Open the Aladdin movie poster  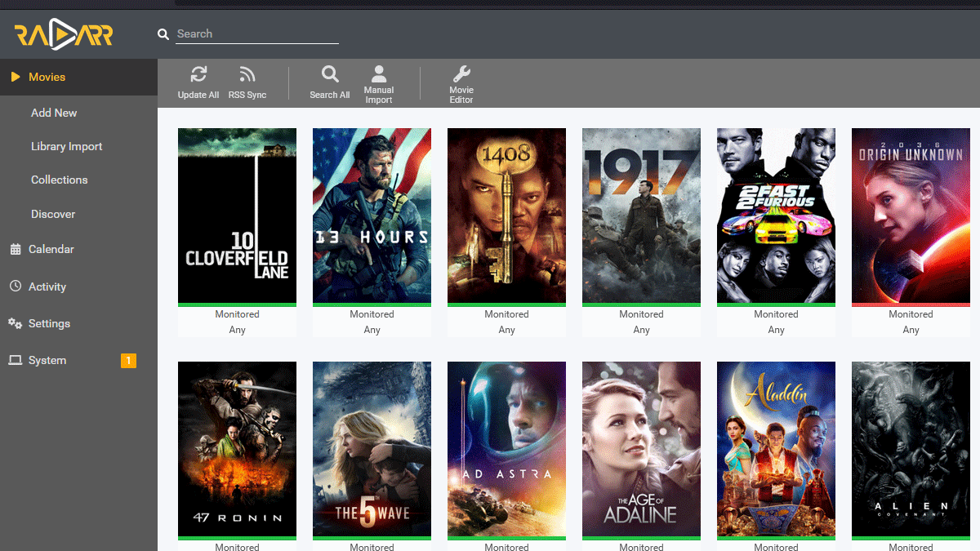tap(776, 449)
